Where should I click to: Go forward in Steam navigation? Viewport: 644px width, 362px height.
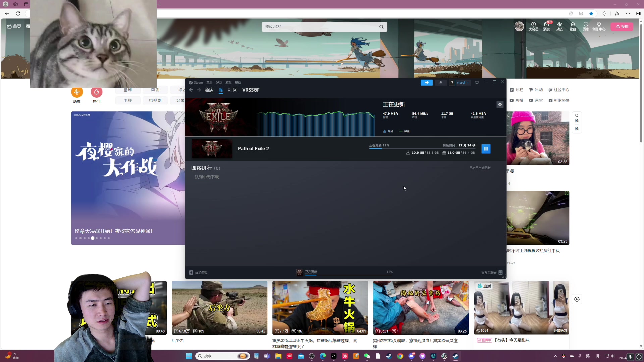[x=199, y=90]
